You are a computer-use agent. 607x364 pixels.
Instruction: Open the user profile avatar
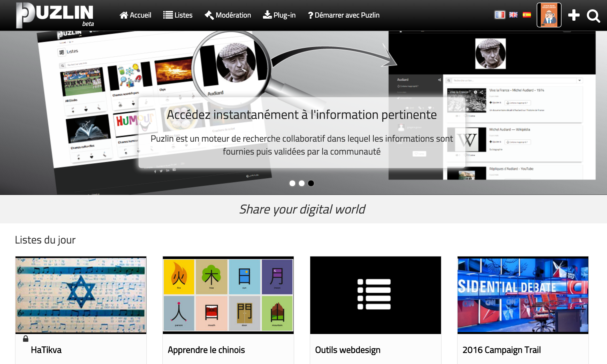pyautogui.click(x=549, y=15)
